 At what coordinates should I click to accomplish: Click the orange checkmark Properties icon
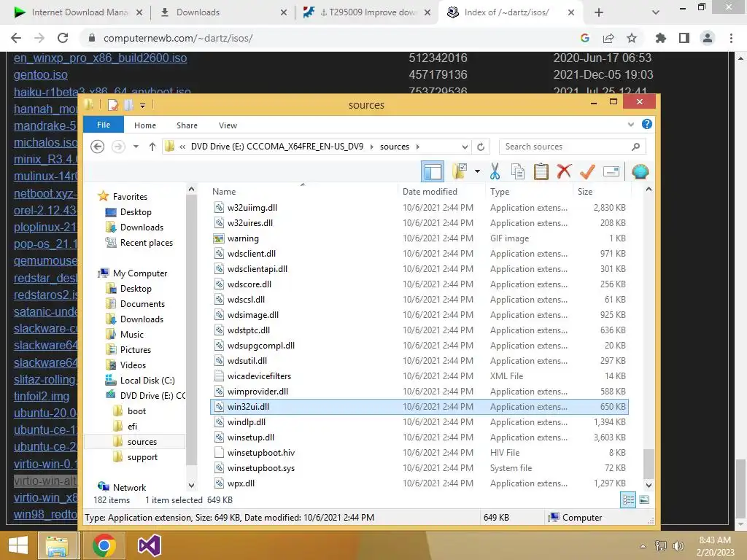coord(587,171)
